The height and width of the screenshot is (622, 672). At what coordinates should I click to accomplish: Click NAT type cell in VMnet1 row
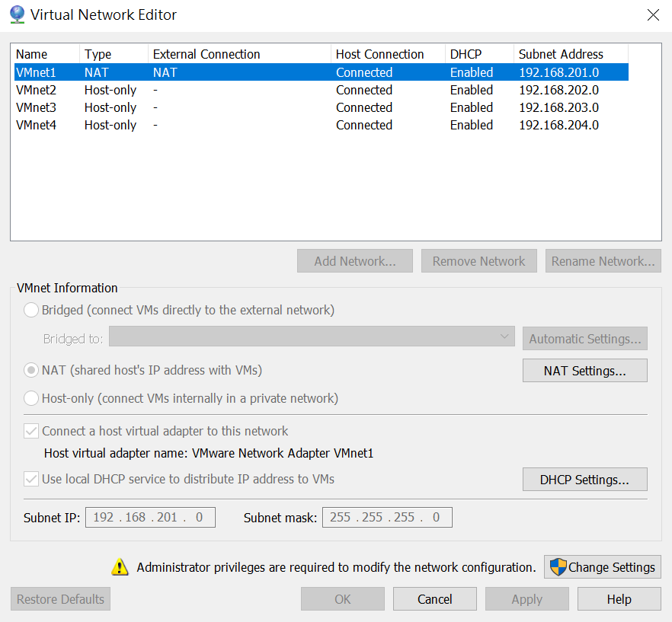tap(97, 72)
